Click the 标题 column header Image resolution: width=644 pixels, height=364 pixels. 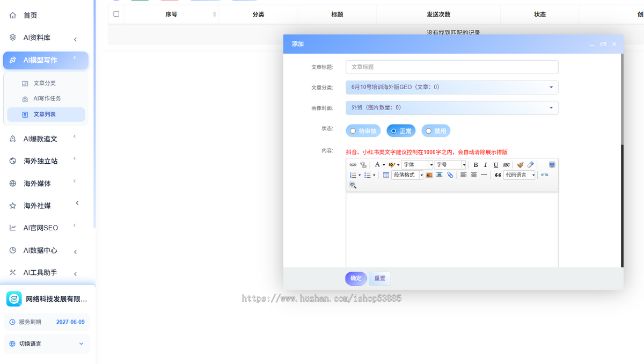pyautogui.click(x=337, y=14)
